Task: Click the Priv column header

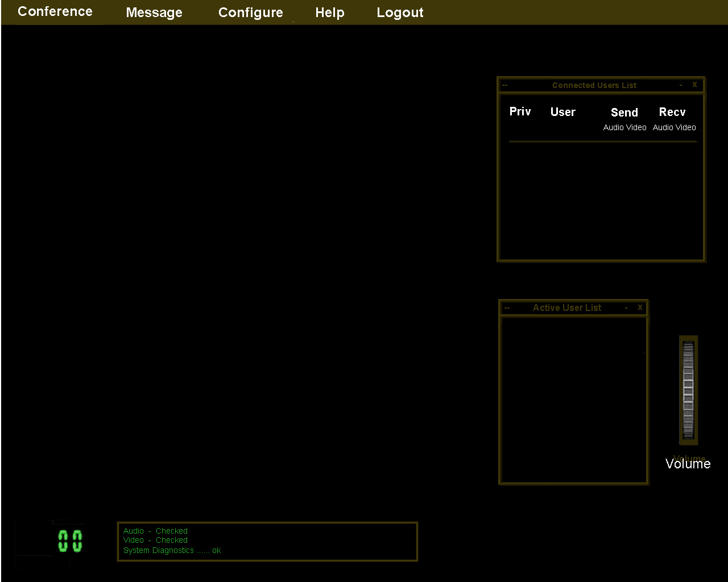Action: tap(520, 111)
